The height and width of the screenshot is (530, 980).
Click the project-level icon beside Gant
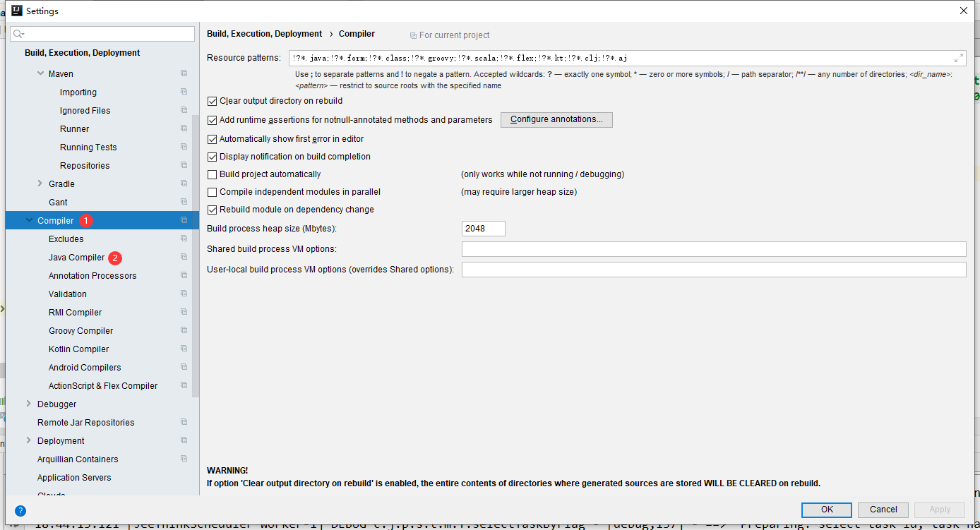pos(184,202)
